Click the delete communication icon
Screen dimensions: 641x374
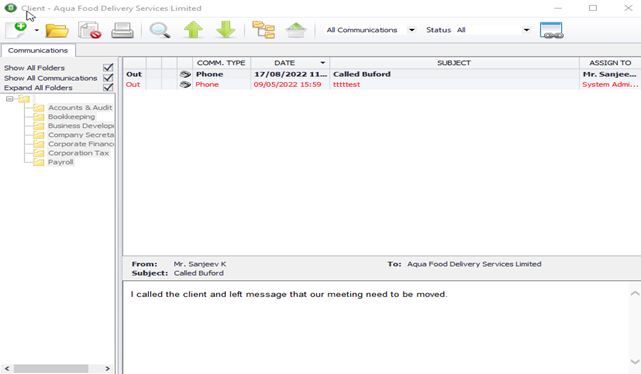point(90,30)
